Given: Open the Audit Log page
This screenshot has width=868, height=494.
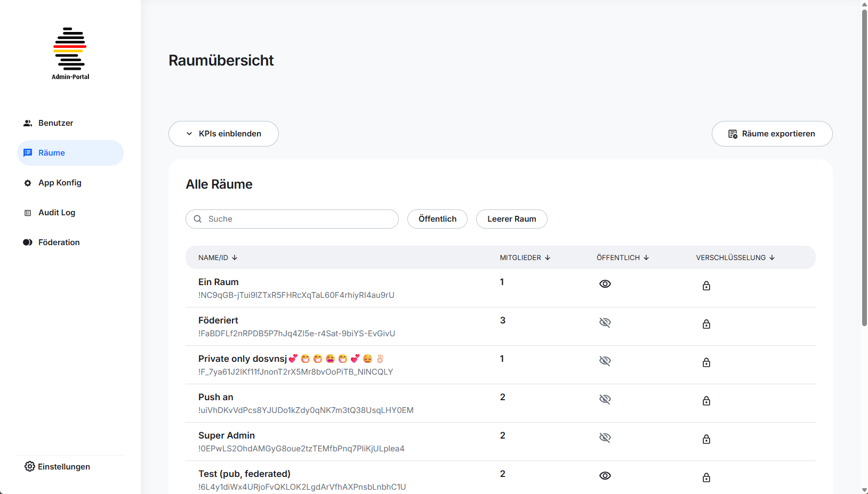Looking at the screenshot, I should [70, 213].
